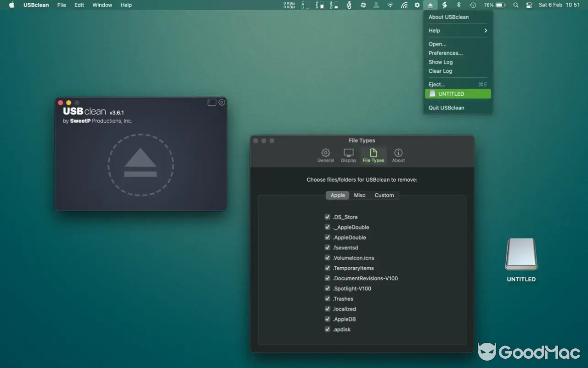588x368 pixels.
Task: Toggle the .fseventsd checkbox
Action: pos(328,247)
